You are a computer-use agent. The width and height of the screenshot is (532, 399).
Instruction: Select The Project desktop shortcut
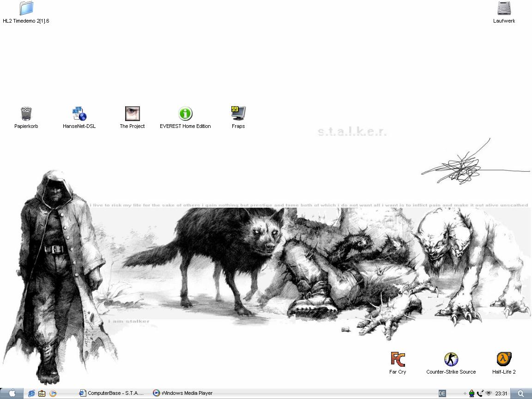pyautogui.click(x=132, y=117)
